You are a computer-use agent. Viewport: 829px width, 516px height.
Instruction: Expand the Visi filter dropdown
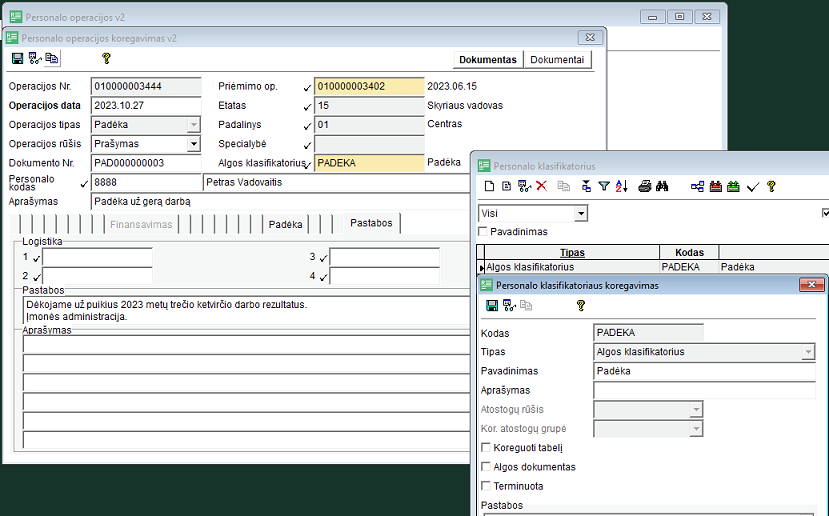(x=581, y=213)
